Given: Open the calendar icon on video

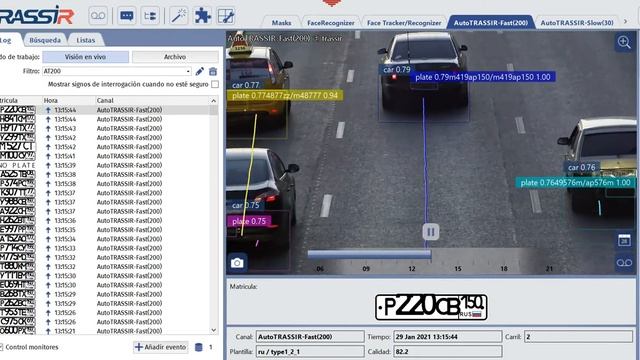Looking at the screenshot, I should coord(624,240).
